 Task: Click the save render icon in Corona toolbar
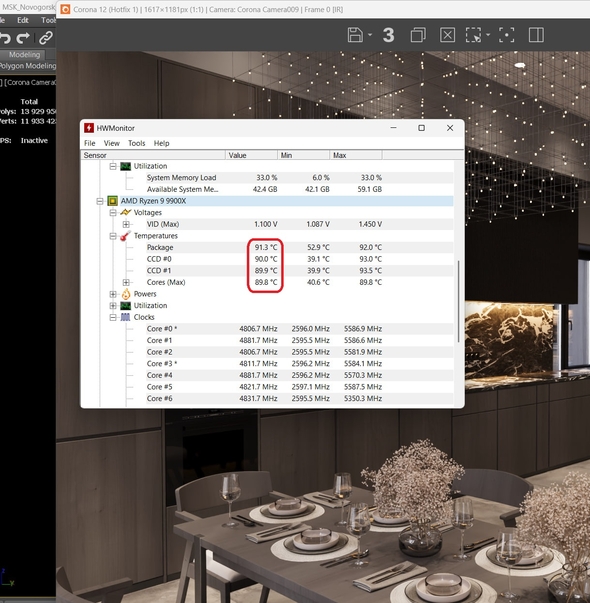tap(355, 35)
